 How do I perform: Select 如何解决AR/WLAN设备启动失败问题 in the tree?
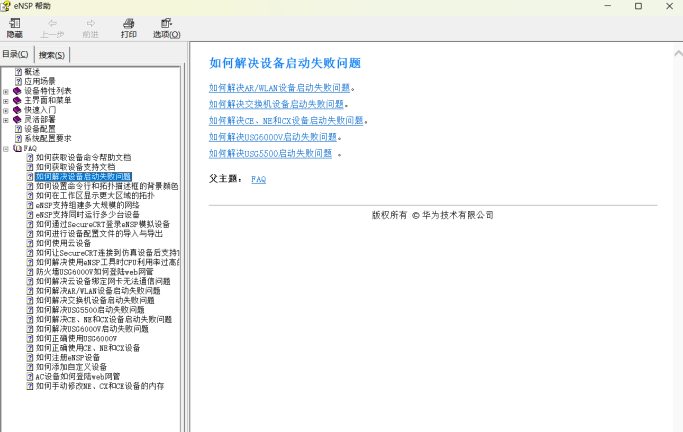(98, 291)
